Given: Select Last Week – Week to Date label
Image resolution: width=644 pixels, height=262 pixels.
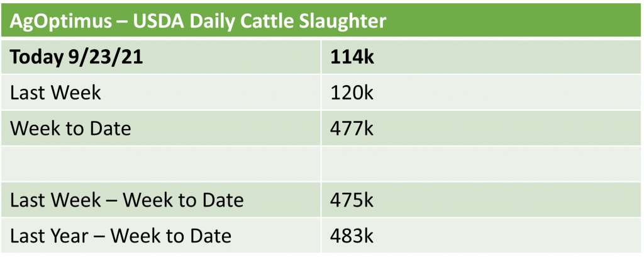Looking at the screenshot, I should click(127, 200).
